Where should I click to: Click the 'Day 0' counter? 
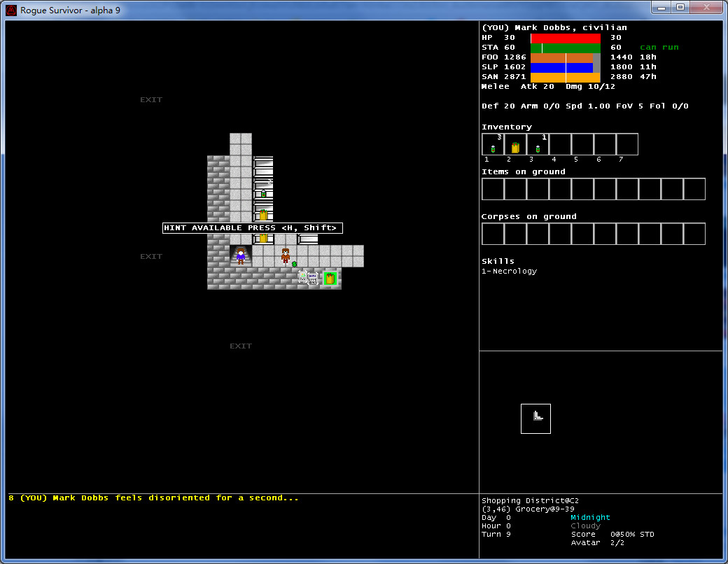click(x=496, y=518)
